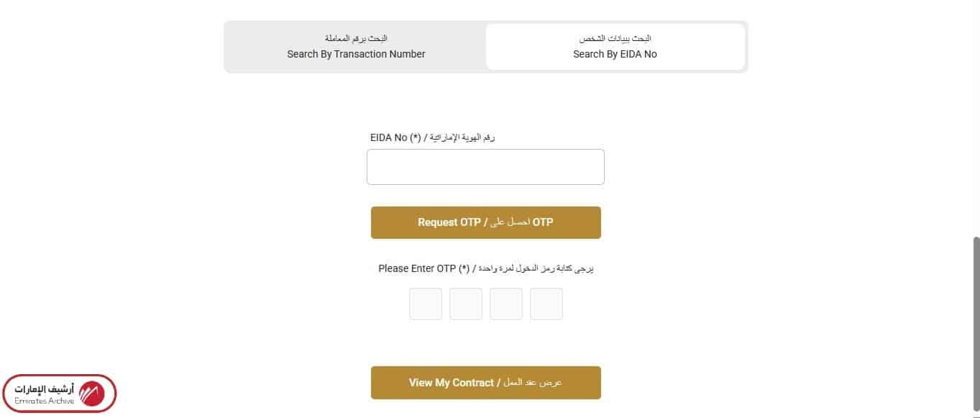
Task: Click the Emirates Archive logo text
Action: [x=45, y=394]
